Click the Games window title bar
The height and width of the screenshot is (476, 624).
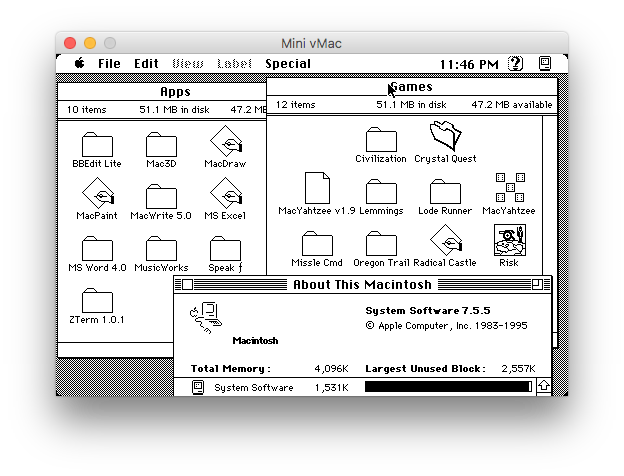[412, 87]
